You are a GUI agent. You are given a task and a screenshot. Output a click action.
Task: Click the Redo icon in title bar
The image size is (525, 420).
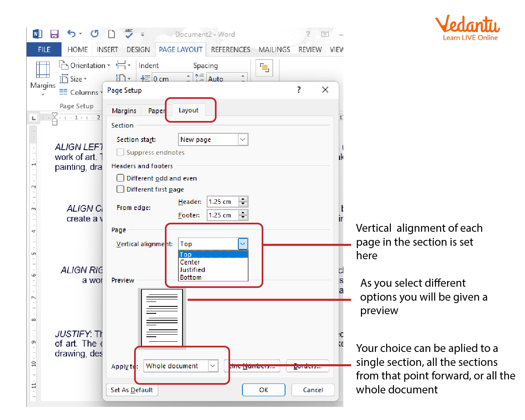pos(95,34)
